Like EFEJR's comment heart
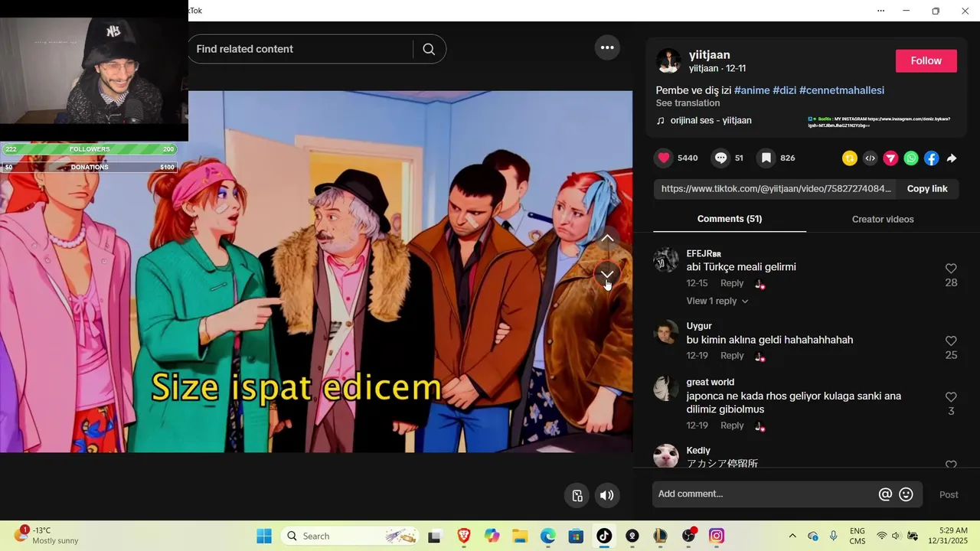This screenshot has height=551, width=980. point(951,269)
